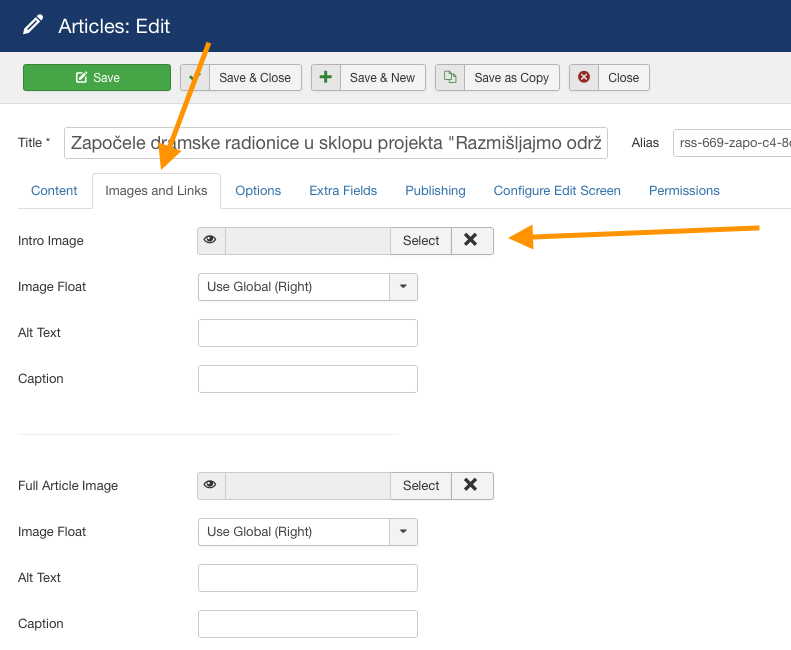791x650 pixels.
Task: Open the Intro Image Float dropdown
Action: coord(307,287)
